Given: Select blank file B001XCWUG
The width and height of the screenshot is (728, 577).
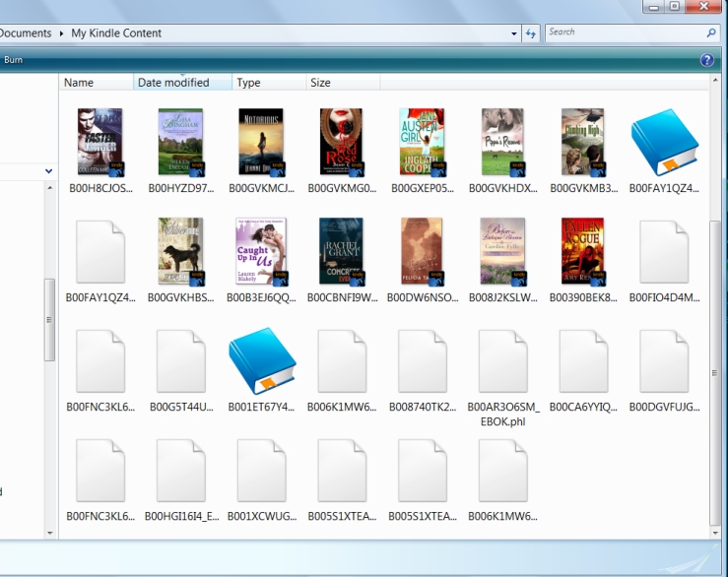Looking at the screenshot, I should coord(262,480).
